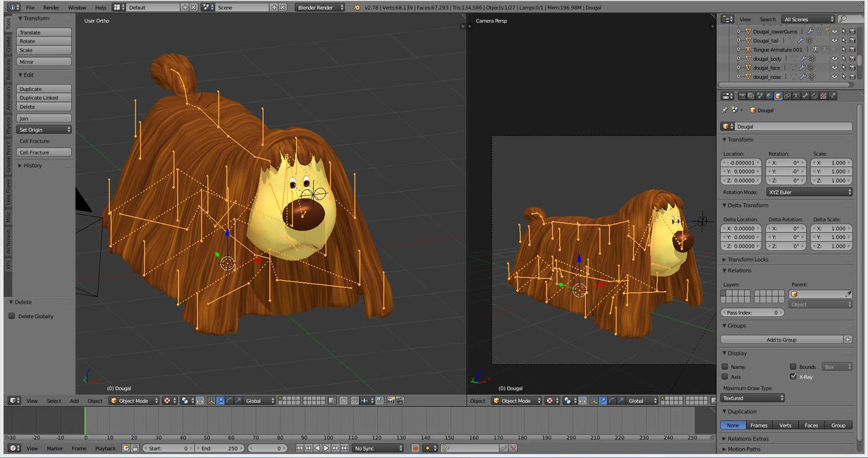Open the Scene properties tab icon
The height and width of the screenshot is (458, 868).
[760, 96]
